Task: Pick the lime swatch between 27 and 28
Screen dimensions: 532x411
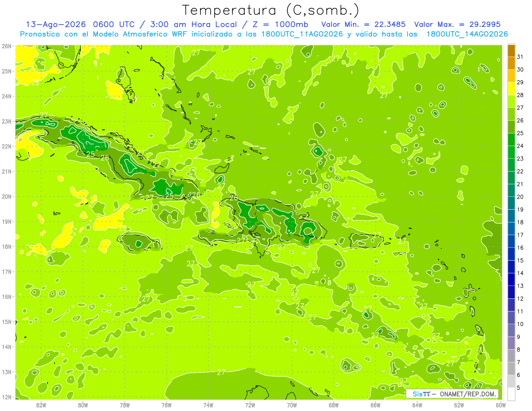Action: click(511, 102)
